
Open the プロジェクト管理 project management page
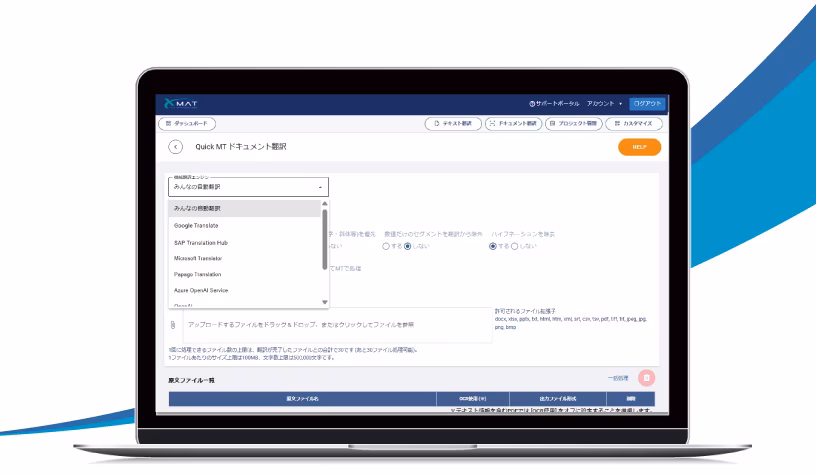click(x=573, y=123)
